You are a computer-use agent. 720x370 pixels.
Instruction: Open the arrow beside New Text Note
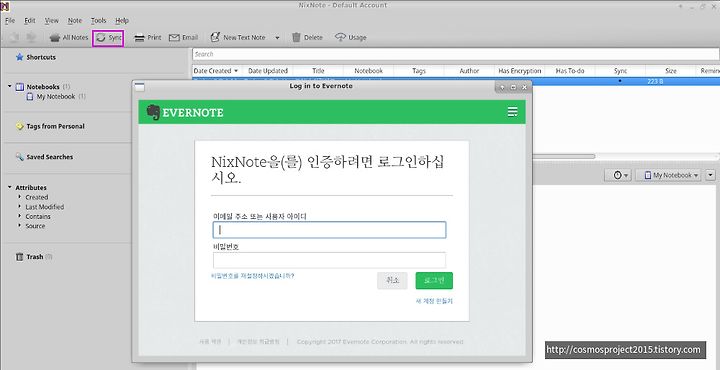coord(277,38)
